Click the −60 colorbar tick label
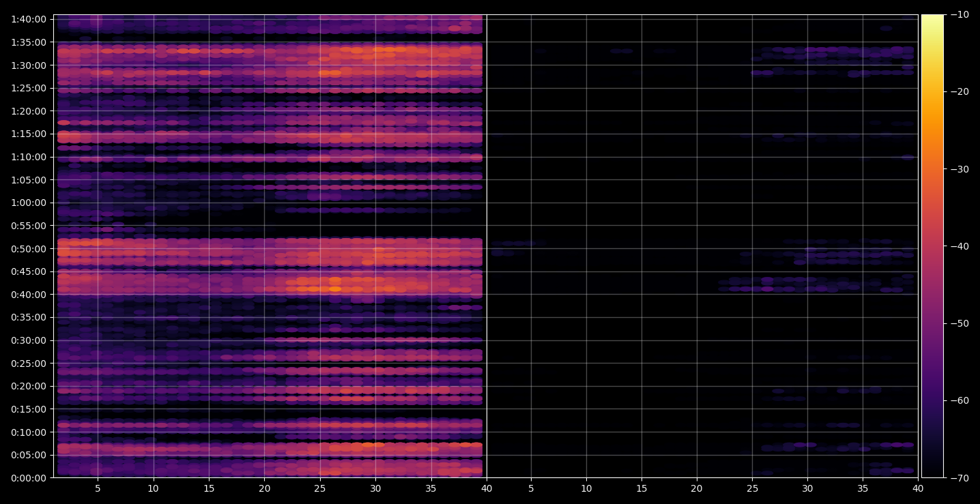The image size is (980, 504). [960, 400]
